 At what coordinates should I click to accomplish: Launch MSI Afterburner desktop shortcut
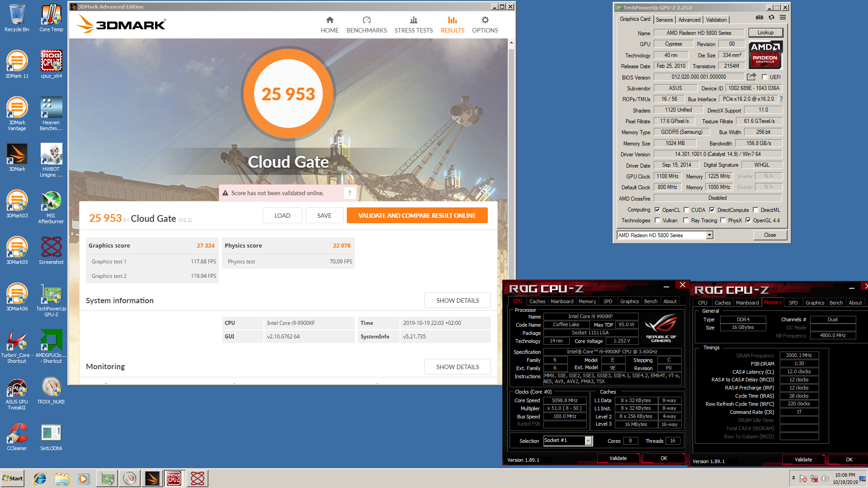51,207
